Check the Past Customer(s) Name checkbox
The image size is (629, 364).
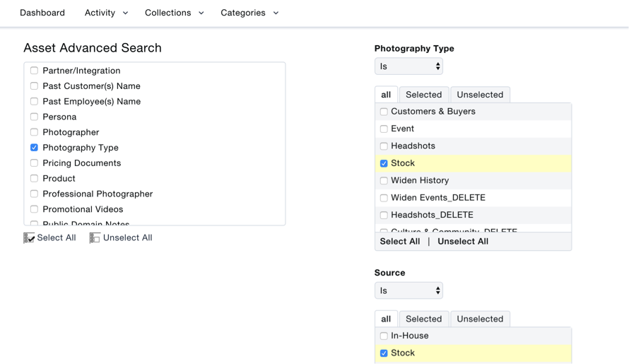34,86
